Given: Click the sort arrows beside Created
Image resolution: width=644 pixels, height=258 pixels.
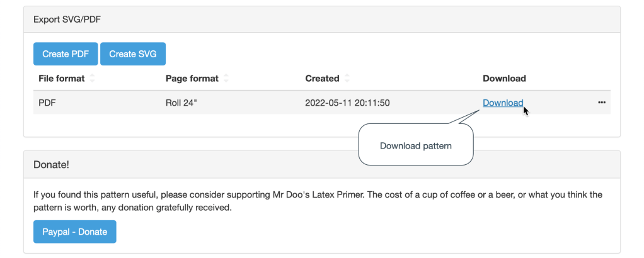Looking at the screenshot, I should (x=347, y=79).
